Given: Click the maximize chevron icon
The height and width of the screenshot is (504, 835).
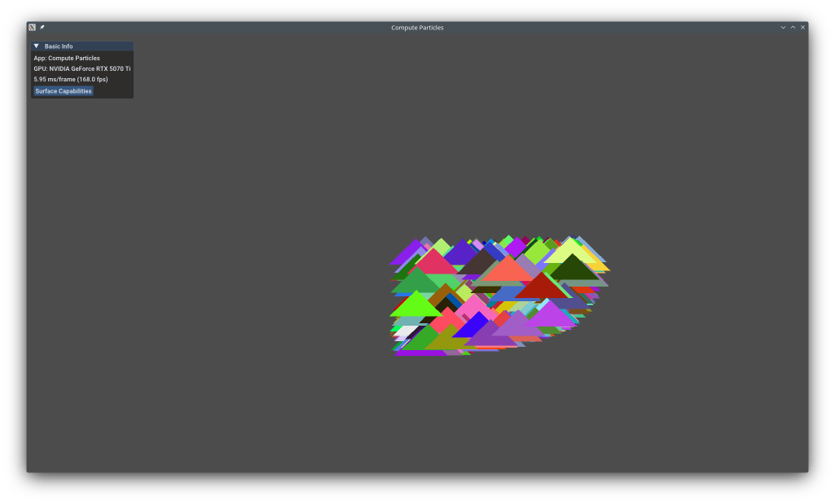Looking at the screenshot, I should tap(793, 27).
